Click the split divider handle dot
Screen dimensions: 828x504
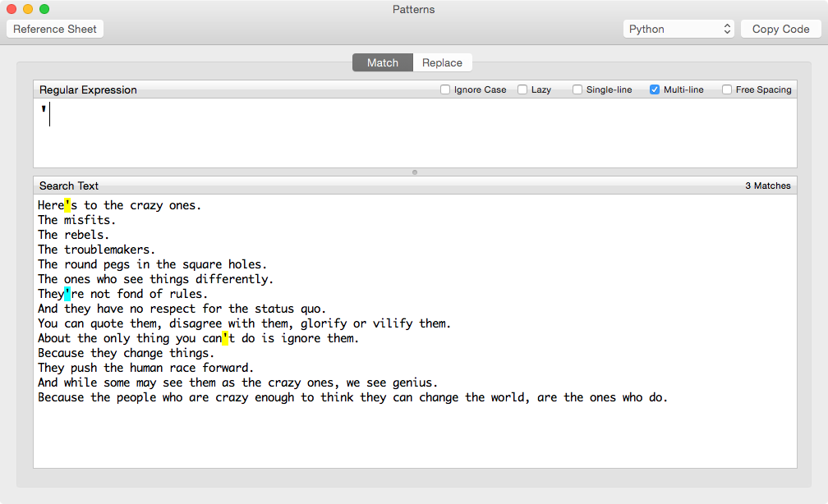click(415, 172)
